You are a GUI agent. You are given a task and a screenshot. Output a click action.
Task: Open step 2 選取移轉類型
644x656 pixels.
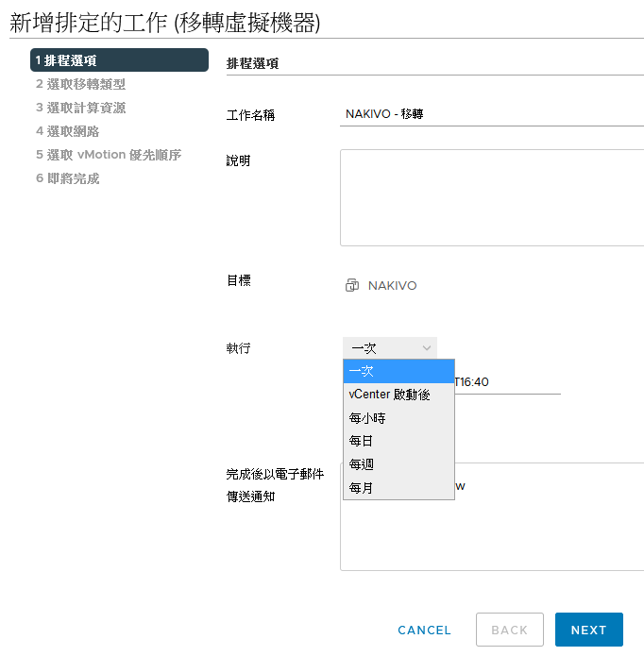(81, 84)
